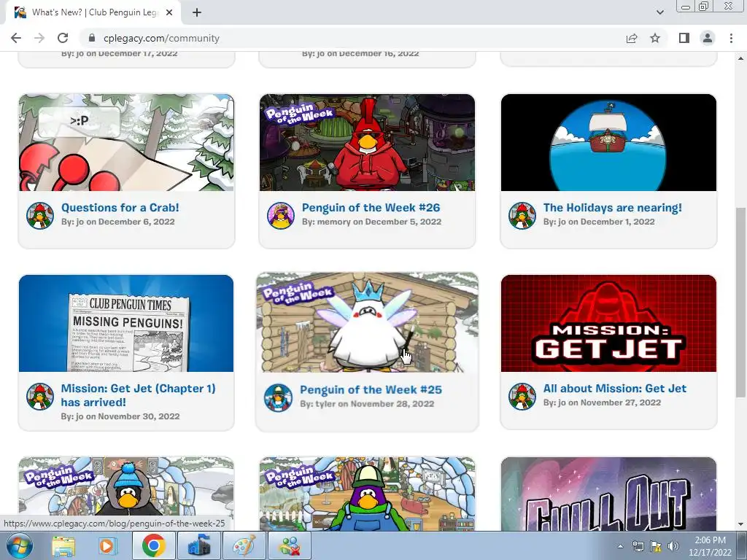Switch to Chrome on the taskbar

[153, 545]
